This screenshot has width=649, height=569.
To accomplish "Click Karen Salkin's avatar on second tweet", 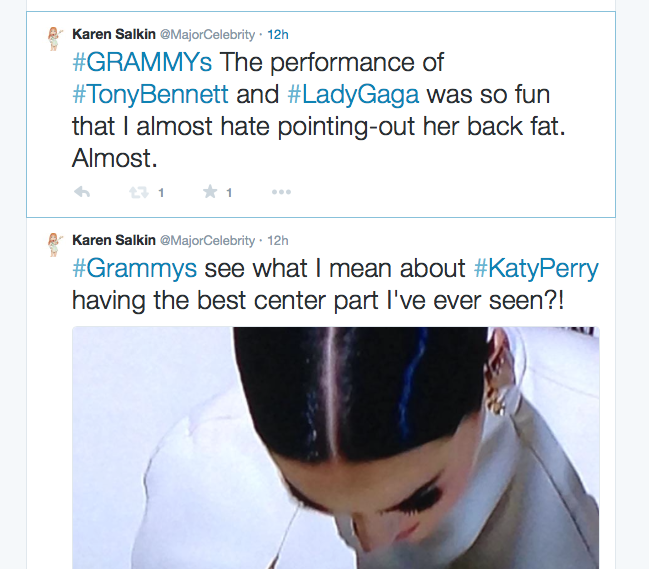I will pos(54,245).
